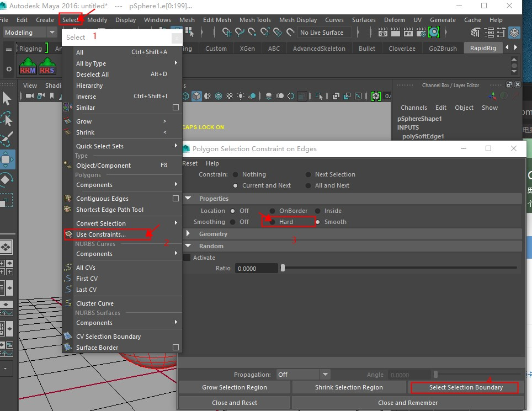Activate the Lasso select tool

pyautogui.click(x=7, y=119)
